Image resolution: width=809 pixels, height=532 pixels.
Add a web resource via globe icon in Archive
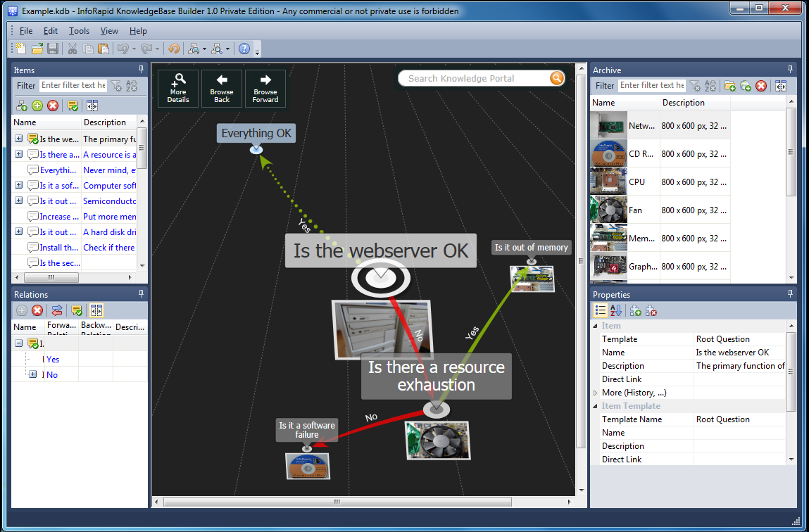point(746,86)
